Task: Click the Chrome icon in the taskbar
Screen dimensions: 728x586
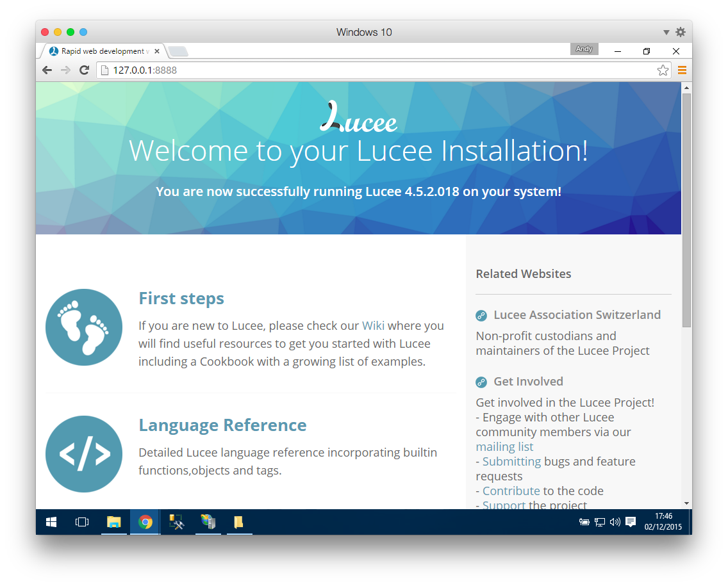Action: pos(145,522)
